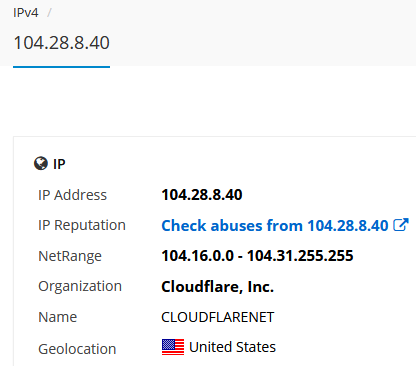The height and width of the screenshot is (366, 416).
Task: Click the Geolocation label
Action: coord(77,349)
